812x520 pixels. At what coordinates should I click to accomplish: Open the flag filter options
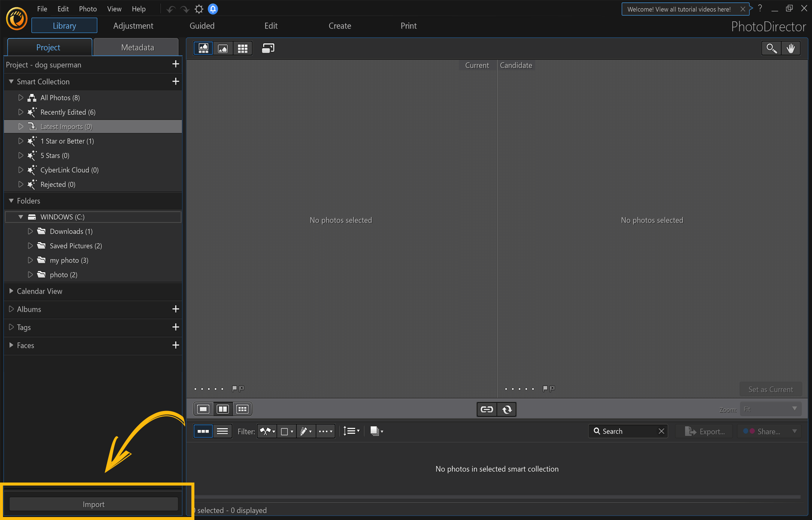coord(267,431)
